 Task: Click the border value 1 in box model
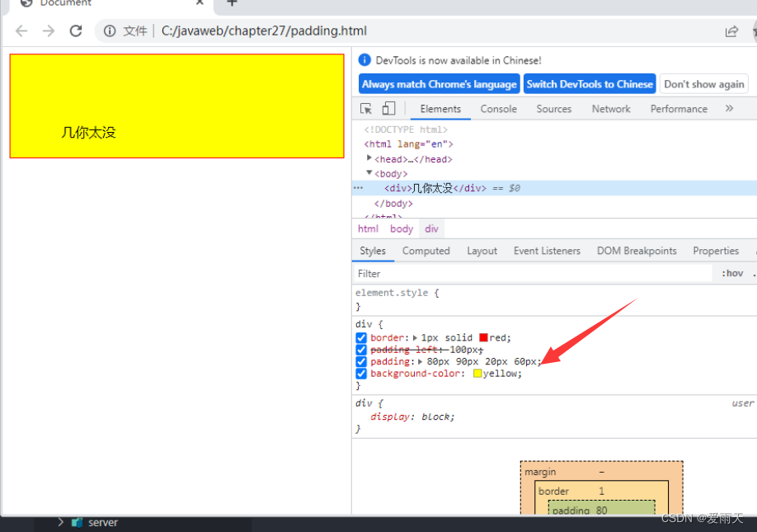coord(601,491)
